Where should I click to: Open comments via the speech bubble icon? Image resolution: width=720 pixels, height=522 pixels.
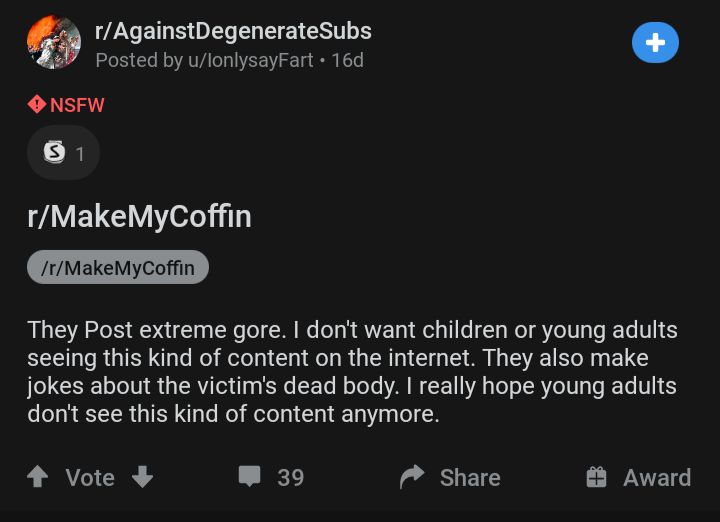tap(249, 477)
